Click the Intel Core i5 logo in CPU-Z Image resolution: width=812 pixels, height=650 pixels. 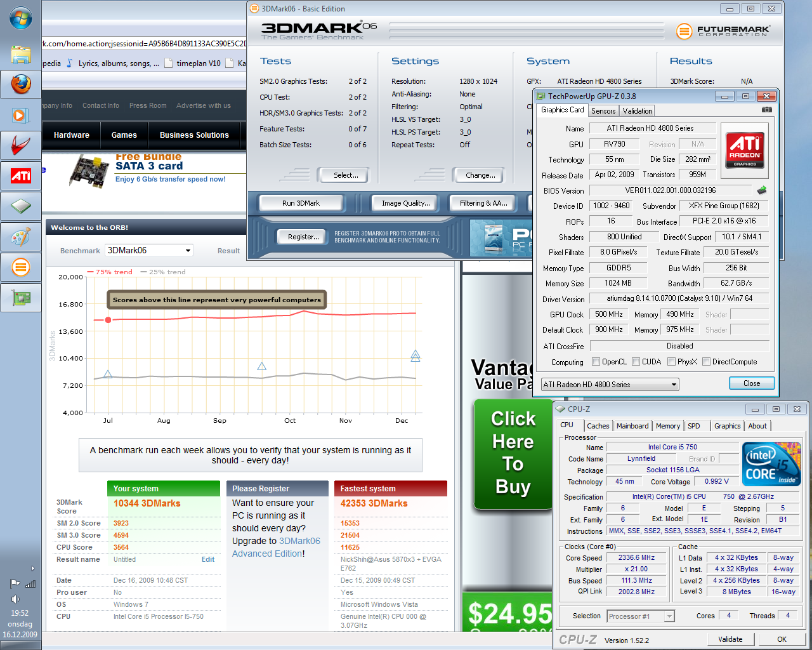coord(771,463)
